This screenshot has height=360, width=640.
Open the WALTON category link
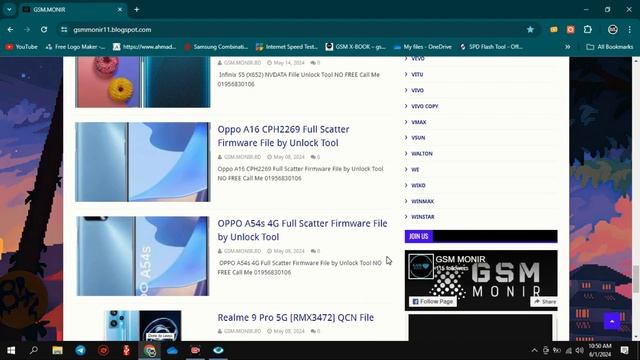422,154
